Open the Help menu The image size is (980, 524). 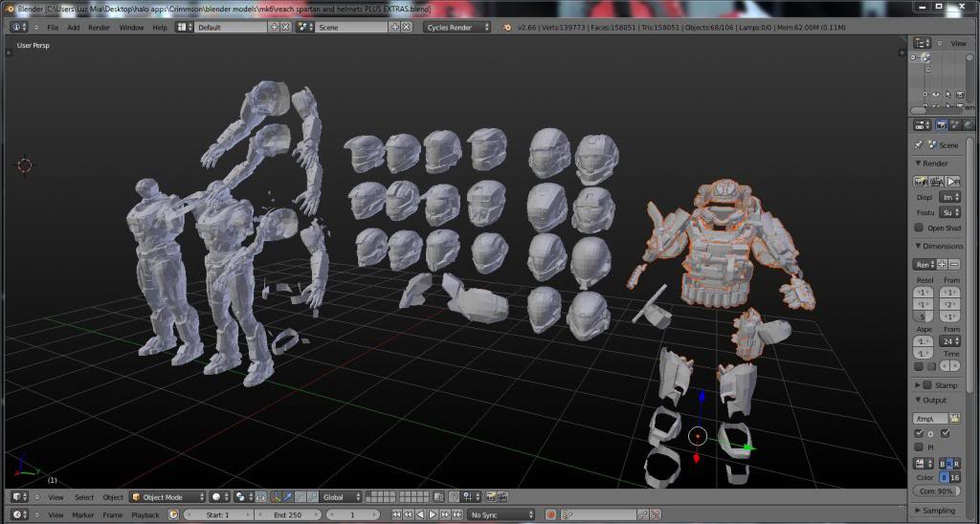coord(160,28)
